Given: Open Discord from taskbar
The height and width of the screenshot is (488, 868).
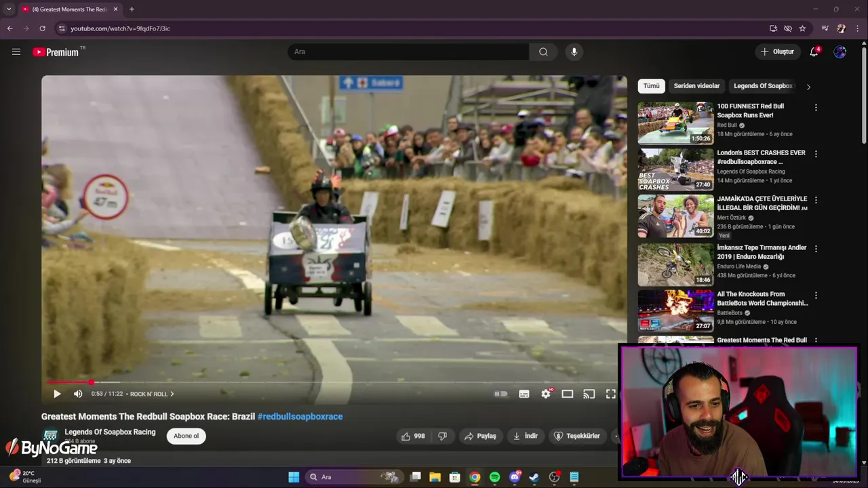Looking at the screenshot, I should pyautogui.click(x=515, y=477).
